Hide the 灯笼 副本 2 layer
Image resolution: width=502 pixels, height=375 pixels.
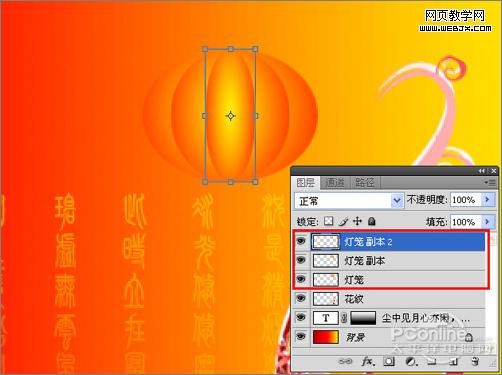click(x=301, y=241)
